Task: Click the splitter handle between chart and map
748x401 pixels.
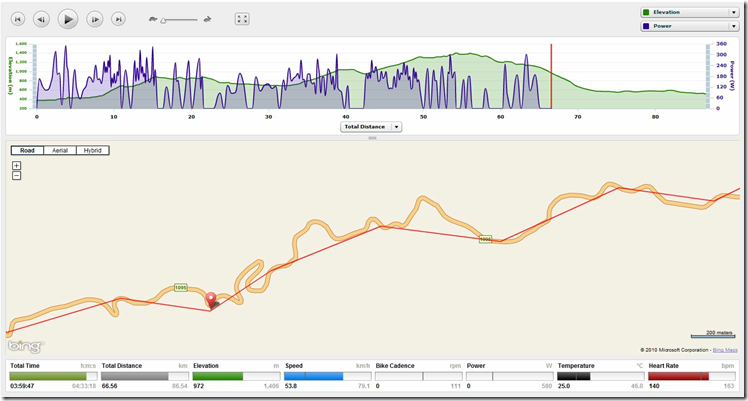Action: [x=373, y=138]
